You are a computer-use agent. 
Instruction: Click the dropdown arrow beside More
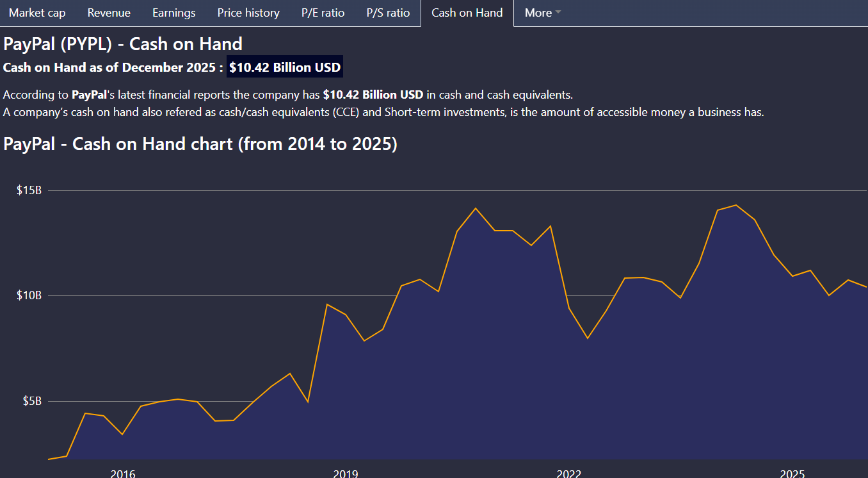[558, 13]
